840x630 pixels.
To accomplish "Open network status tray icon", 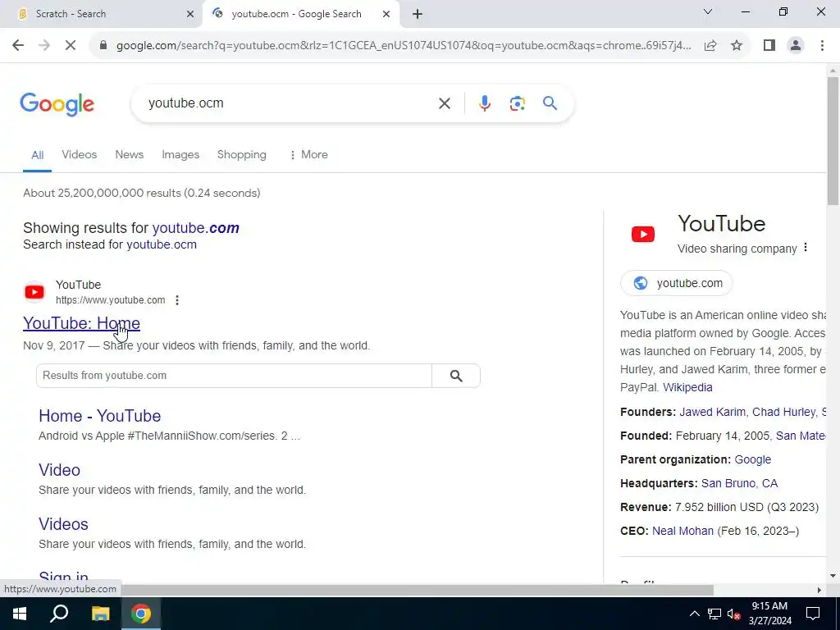I will [x=714, y=614].
